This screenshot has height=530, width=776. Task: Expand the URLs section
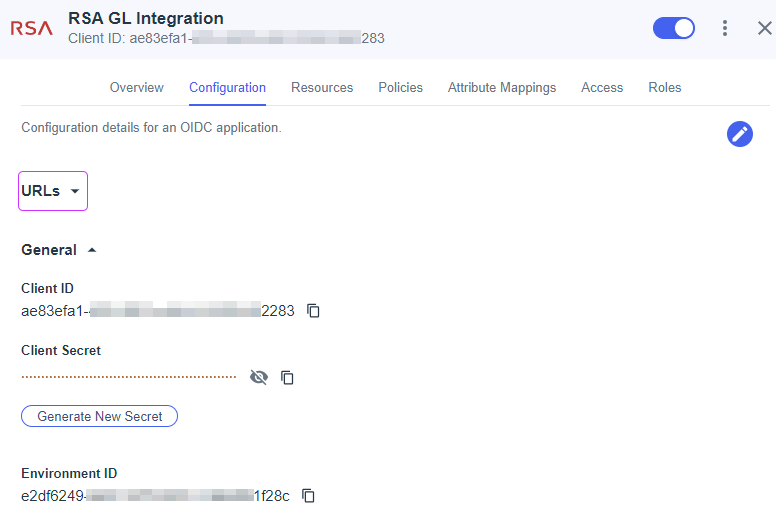tap(53, 191)
